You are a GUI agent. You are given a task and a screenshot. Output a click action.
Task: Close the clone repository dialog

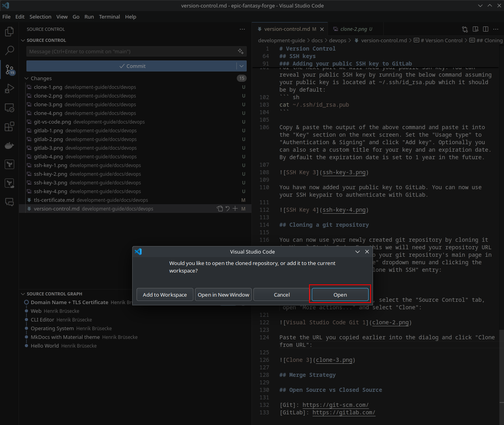click(x=367, y=252)
